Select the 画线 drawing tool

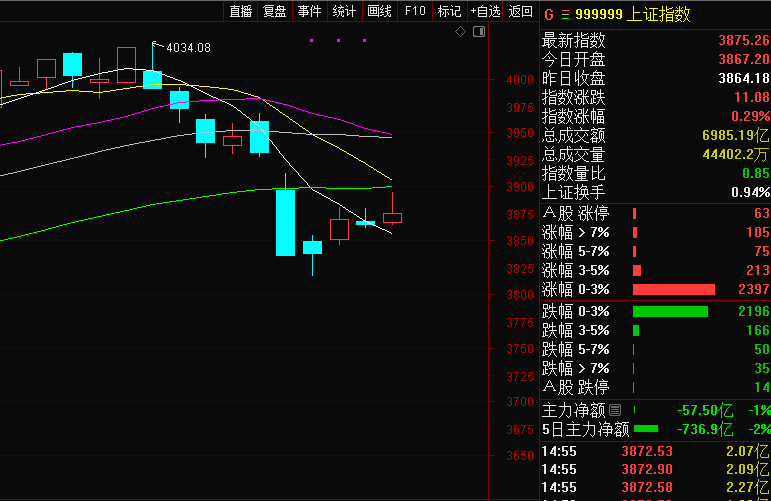379,11
